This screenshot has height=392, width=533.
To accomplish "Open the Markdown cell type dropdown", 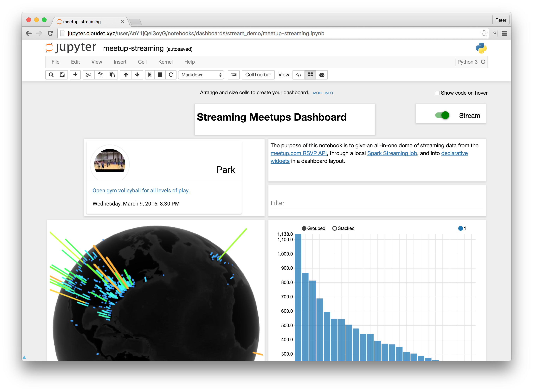I will [201, 75].
